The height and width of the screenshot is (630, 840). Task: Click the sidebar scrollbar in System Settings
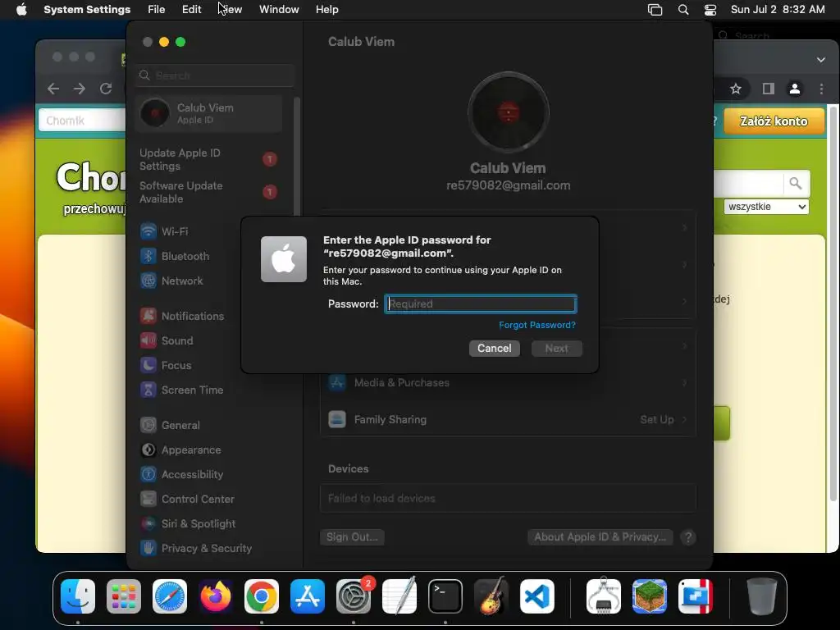[297, 157]
